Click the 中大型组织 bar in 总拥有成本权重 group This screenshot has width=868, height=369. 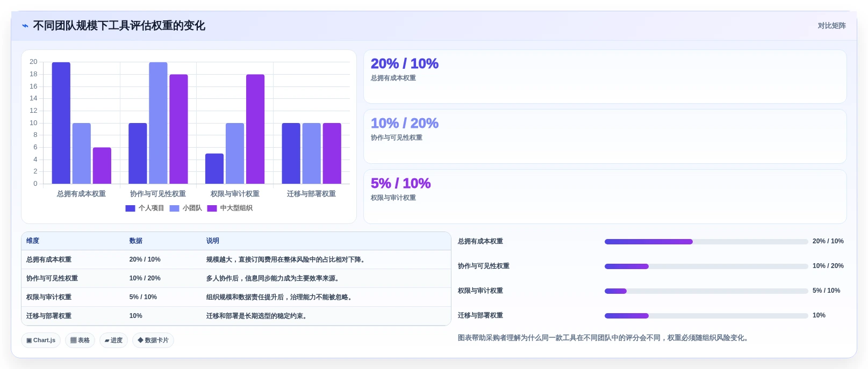(x=102, y=165)
